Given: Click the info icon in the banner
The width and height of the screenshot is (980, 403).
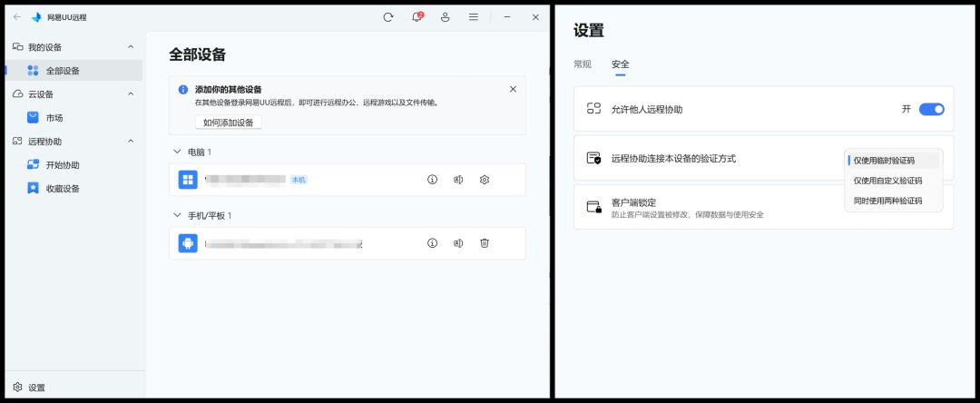Looking at the screenshot, I should 183,89.
